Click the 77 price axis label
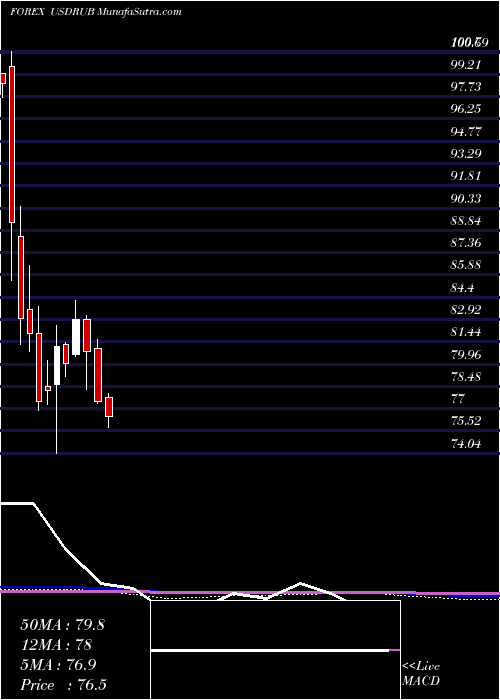 click(458, 399)
